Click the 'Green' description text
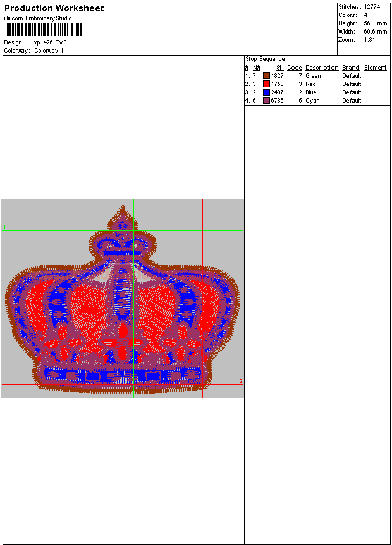This screenshot has width=392, height=545. coord(313,76)
